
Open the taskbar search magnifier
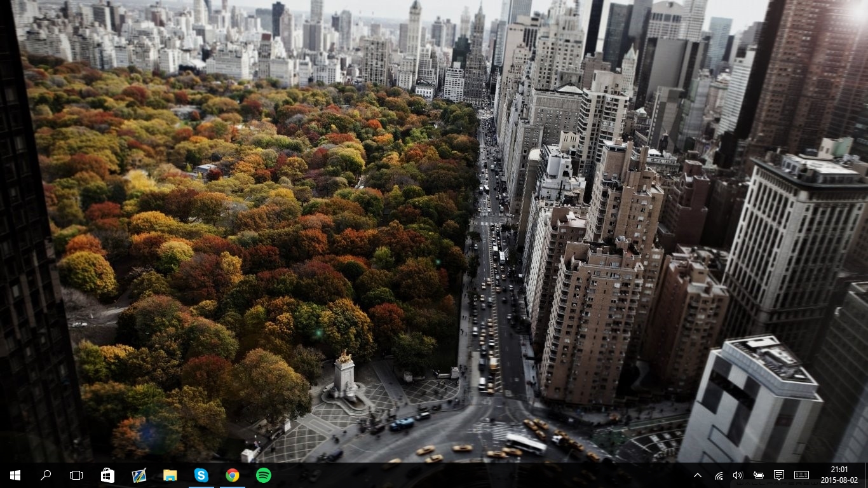point(46,475)
